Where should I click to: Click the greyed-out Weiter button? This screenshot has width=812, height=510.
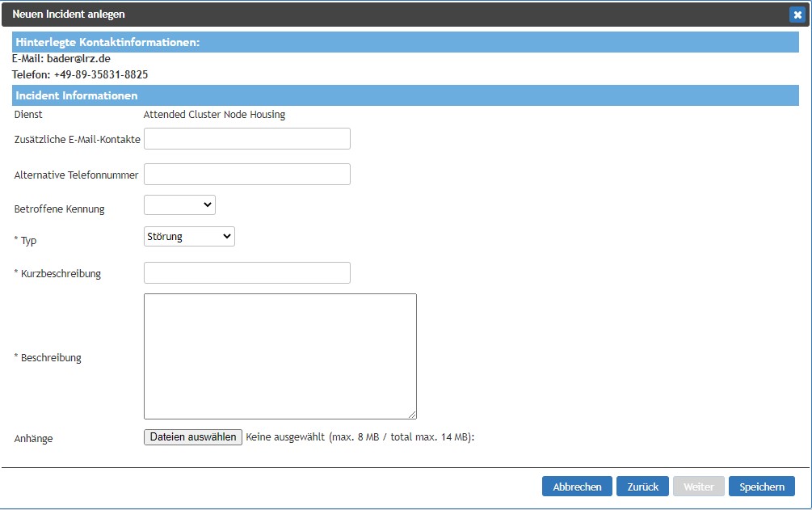pos(698,487)
